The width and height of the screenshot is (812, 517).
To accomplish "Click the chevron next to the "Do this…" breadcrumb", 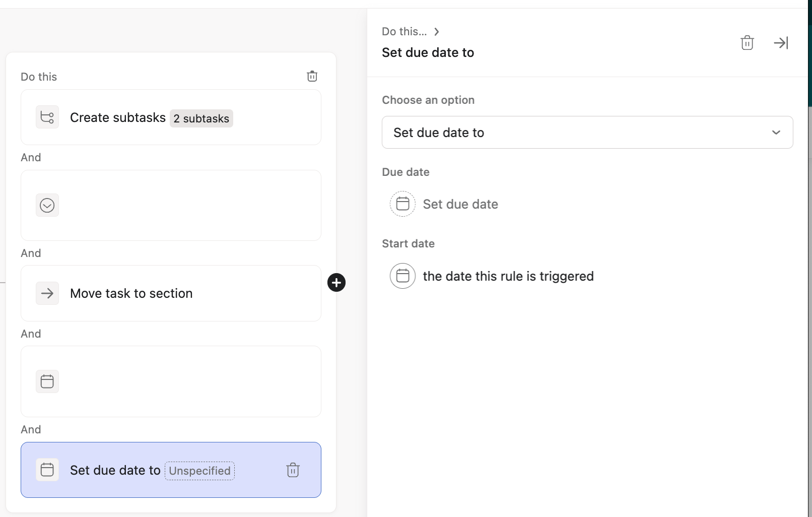I will pyautogui.click(x=437, y=32).
